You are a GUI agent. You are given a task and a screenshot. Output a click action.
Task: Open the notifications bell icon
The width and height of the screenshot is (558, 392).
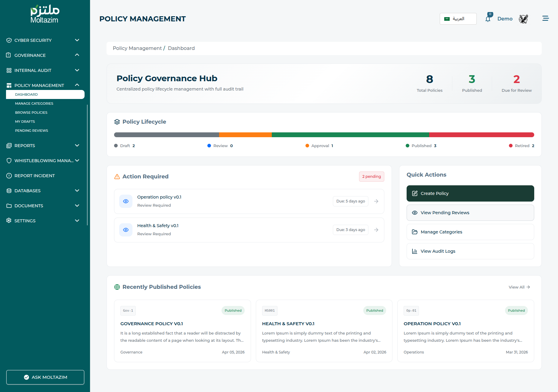tap(488, 19)
